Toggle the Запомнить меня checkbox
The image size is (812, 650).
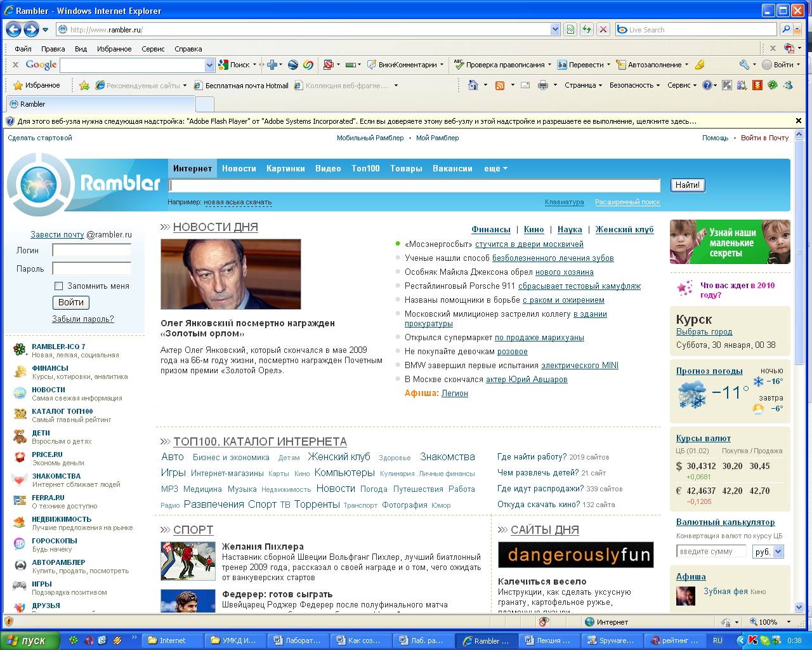(59, 286)
